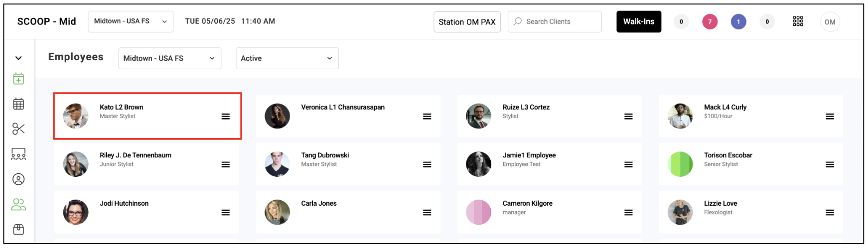
Task: Select the green employees icon in sidebar
Action: click(18, 204)
